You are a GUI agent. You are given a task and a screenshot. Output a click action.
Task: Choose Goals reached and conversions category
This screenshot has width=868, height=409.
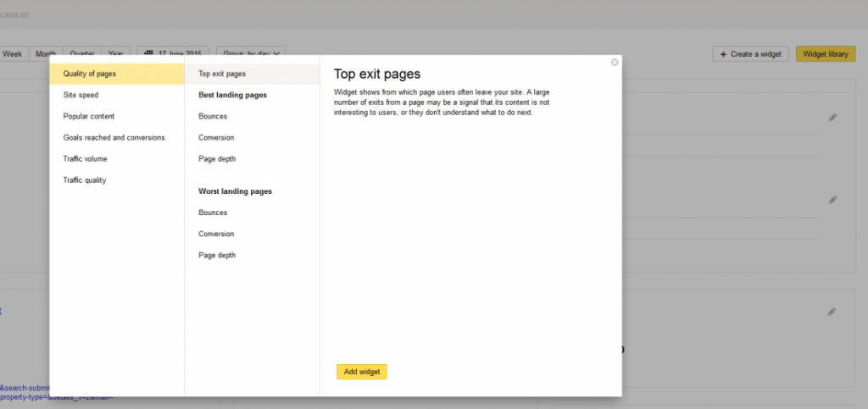point(114,137)
